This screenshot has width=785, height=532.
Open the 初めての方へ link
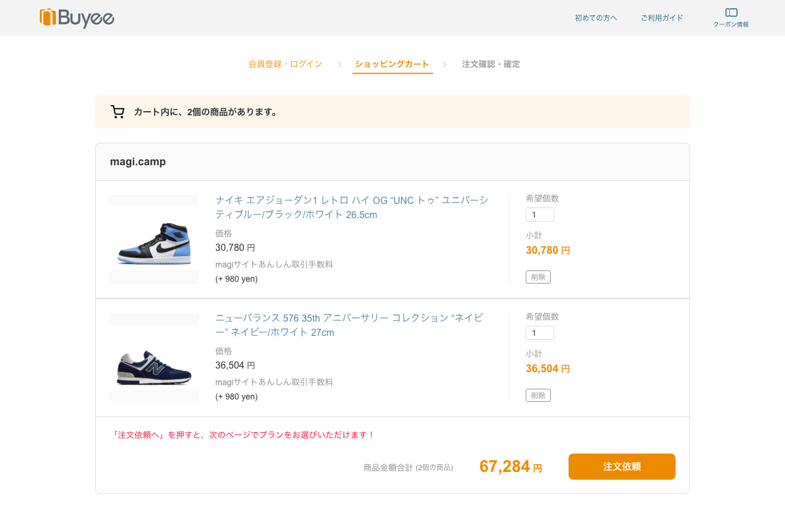click(x=596, y=18)
